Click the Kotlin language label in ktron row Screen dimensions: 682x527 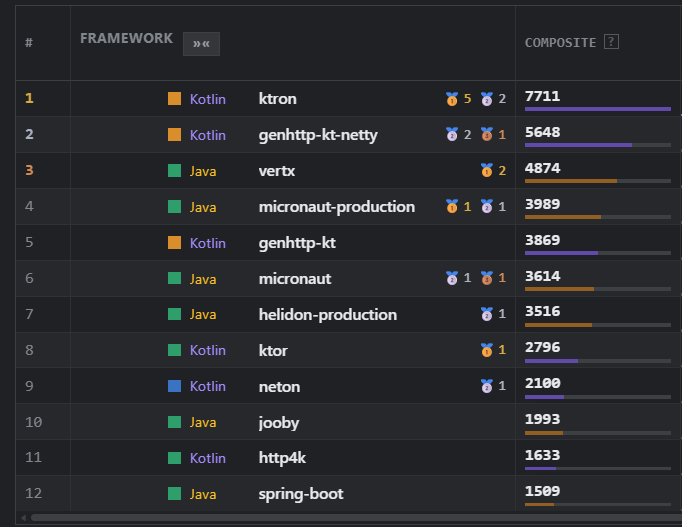[207, 99]
